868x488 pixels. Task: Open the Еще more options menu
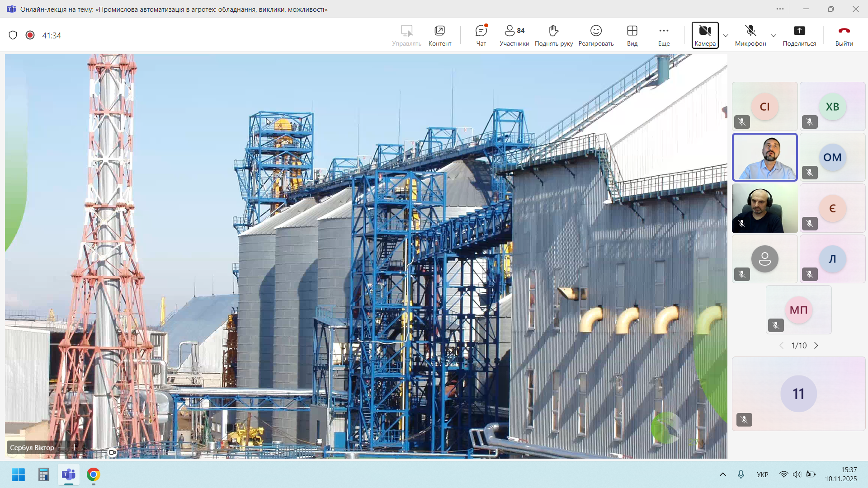point(664,35)
